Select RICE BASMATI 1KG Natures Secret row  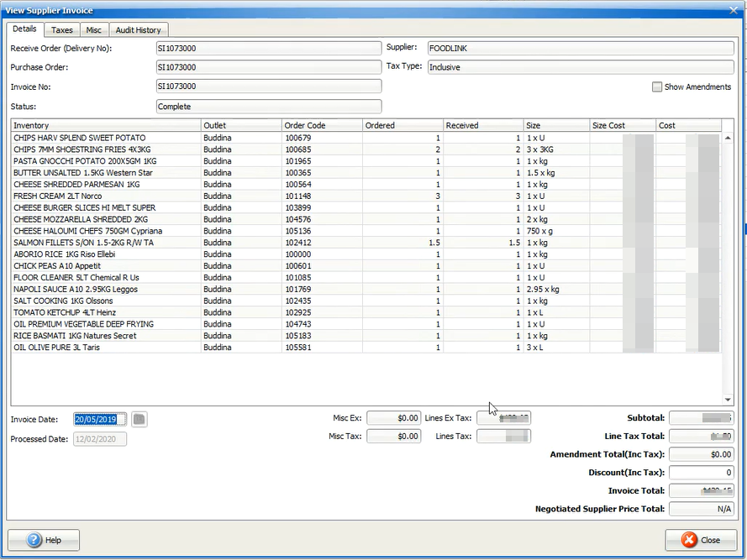(366, 336)
